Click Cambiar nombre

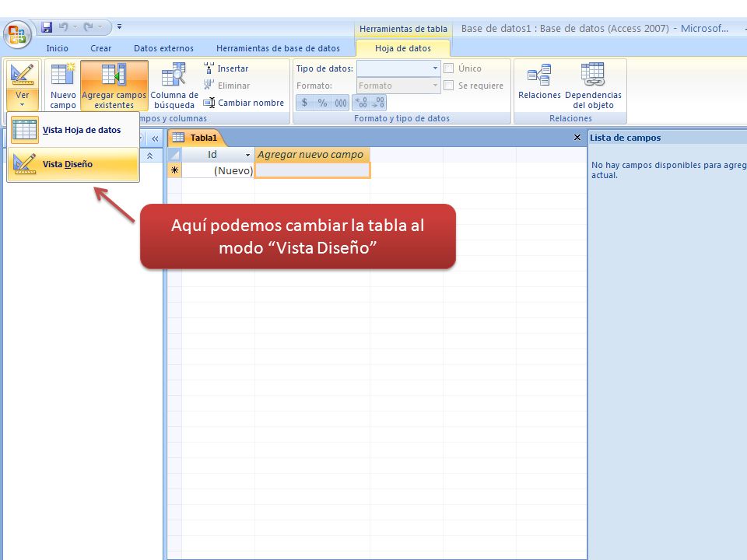pyautogui.click(x=244, y=103)
